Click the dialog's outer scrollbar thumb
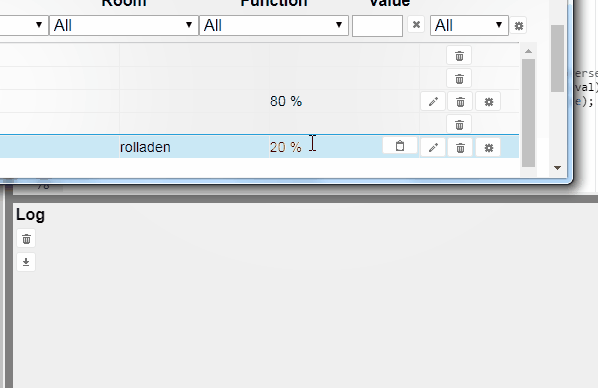Screen dimensions: 598x388 pyautogui.click(x=558, y=58)
